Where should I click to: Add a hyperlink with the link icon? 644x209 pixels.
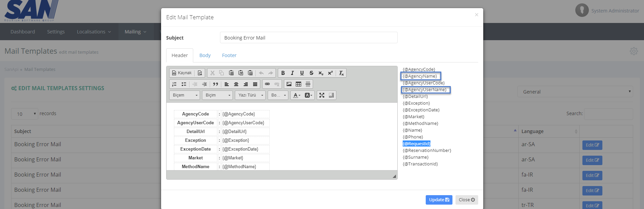tap(267, 84)
